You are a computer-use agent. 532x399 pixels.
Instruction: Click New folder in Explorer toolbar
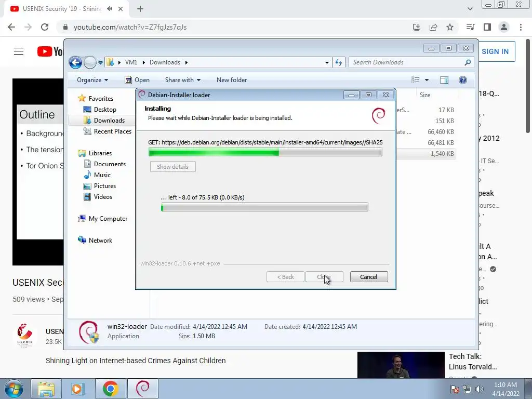coord(232,80)
